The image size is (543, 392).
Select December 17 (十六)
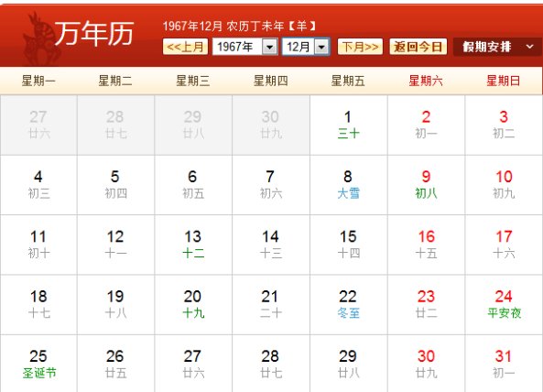[x=504, y=245]
